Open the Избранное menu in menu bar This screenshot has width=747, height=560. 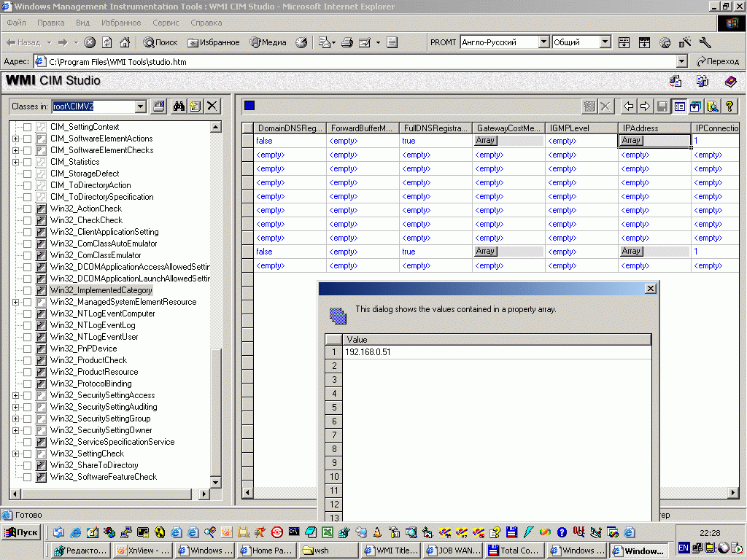point(121,23)
